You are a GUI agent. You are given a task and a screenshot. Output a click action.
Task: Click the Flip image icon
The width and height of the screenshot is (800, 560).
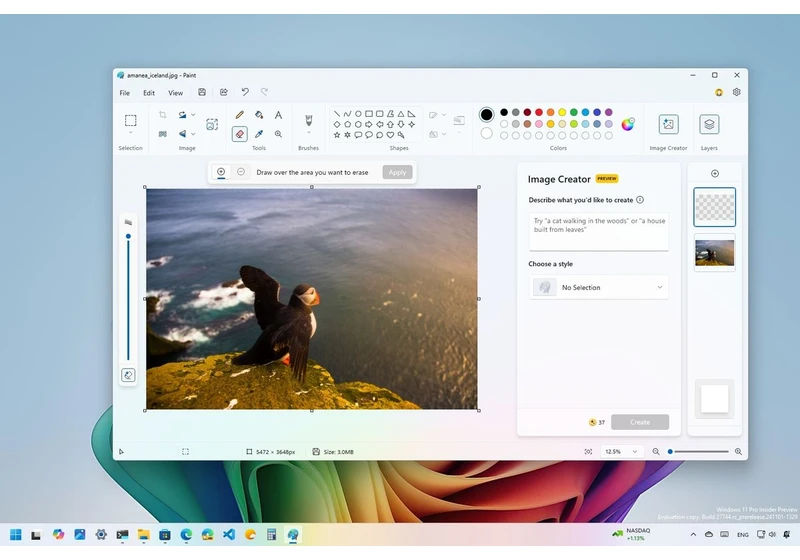point(182,134)
